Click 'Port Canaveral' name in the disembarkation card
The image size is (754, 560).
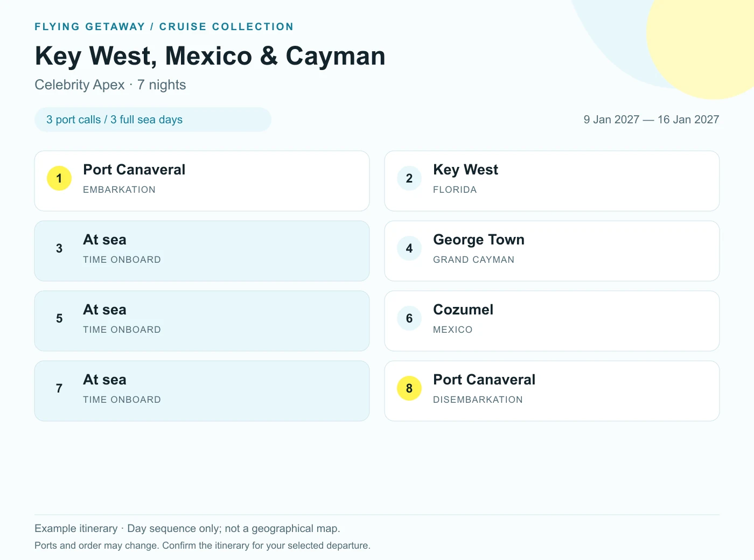coord(484,380)
